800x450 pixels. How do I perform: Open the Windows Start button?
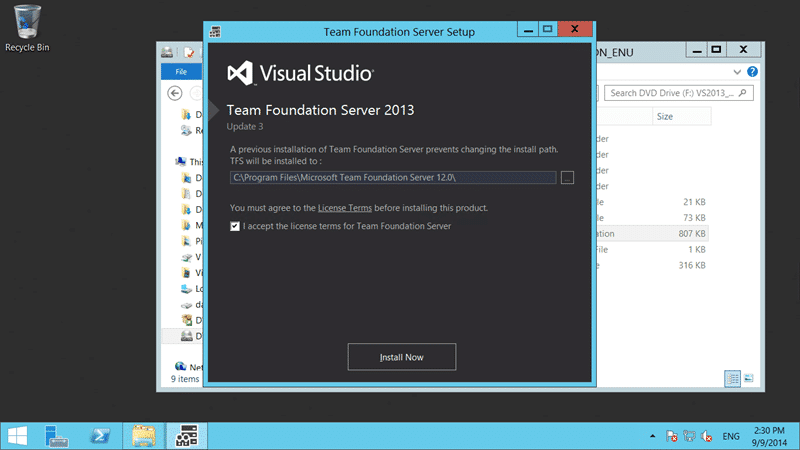coord(17,436)
